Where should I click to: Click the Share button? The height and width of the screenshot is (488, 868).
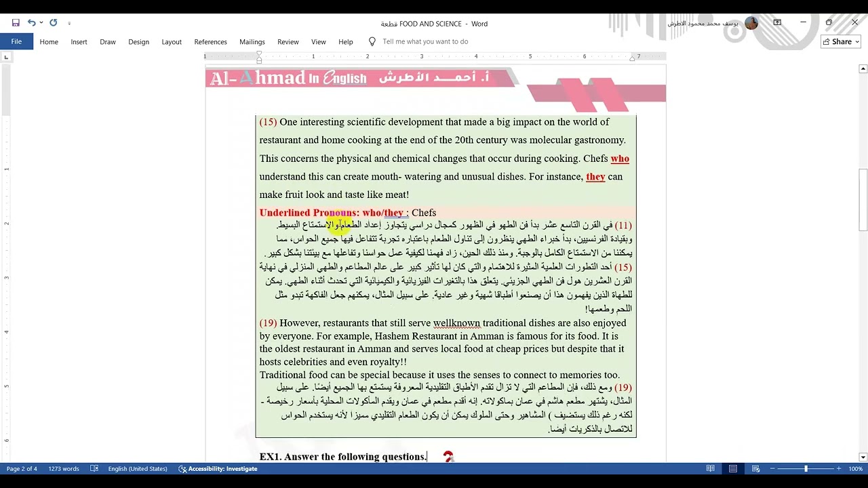[841, 41]
